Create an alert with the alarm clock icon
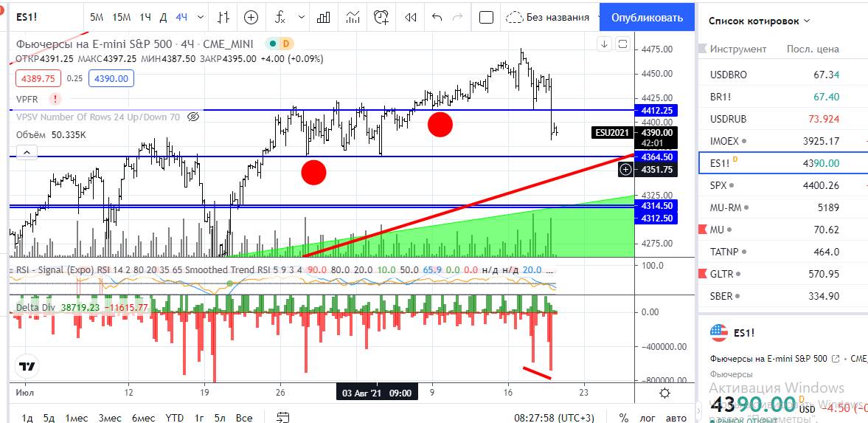Image resolution: width=868 pixels, height=423 pixels. click(381, 17)
